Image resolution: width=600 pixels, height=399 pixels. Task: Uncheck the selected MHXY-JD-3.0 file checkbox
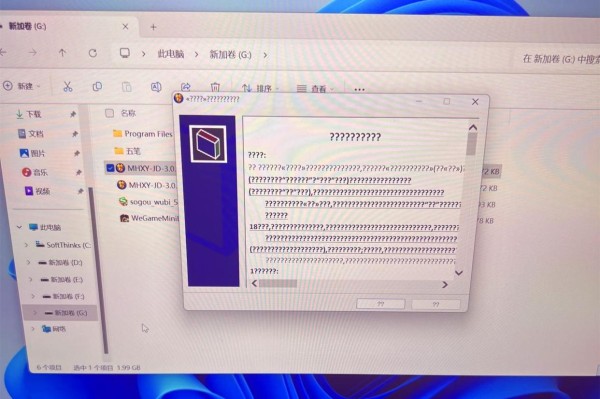tap(110, 168)
